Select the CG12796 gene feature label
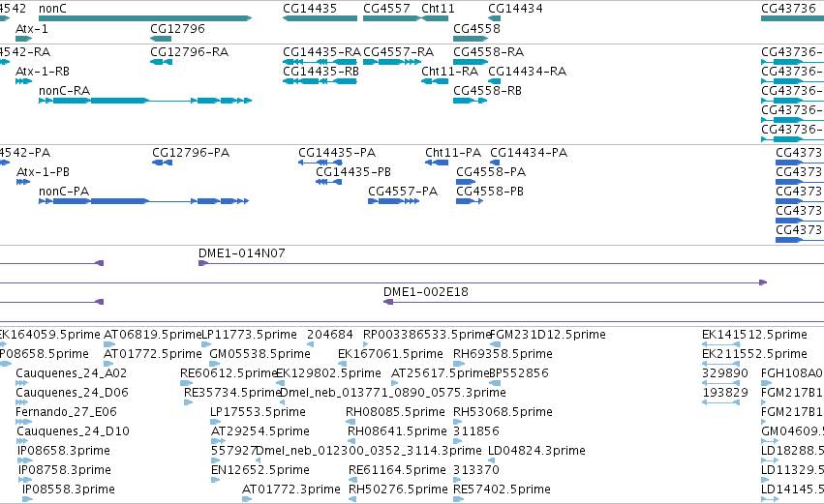This screenshot has height=504, width=824. pyautogui.click(x=177, y=29)
